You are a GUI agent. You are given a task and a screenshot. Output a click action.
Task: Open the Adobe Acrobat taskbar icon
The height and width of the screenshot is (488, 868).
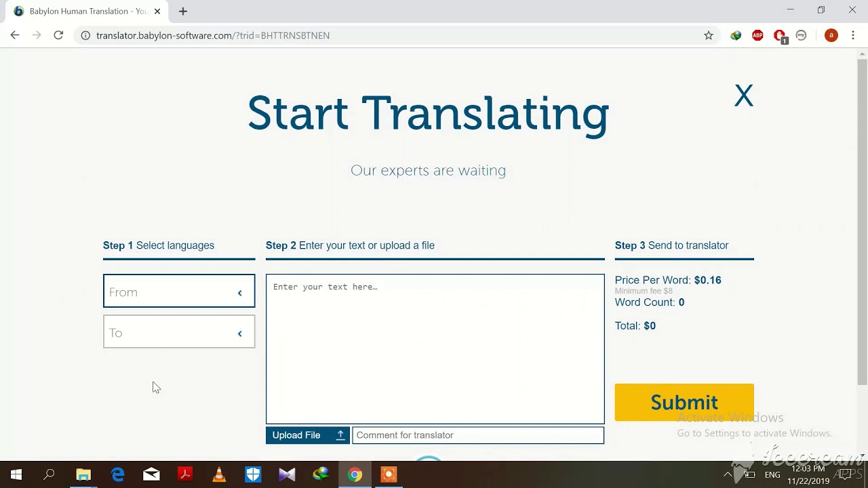(x=185, y=474)
